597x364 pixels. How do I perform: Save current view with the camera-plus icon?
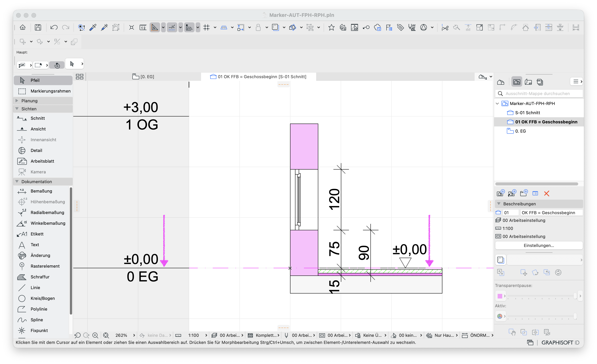pyautogui.click(x=501, y=193)
